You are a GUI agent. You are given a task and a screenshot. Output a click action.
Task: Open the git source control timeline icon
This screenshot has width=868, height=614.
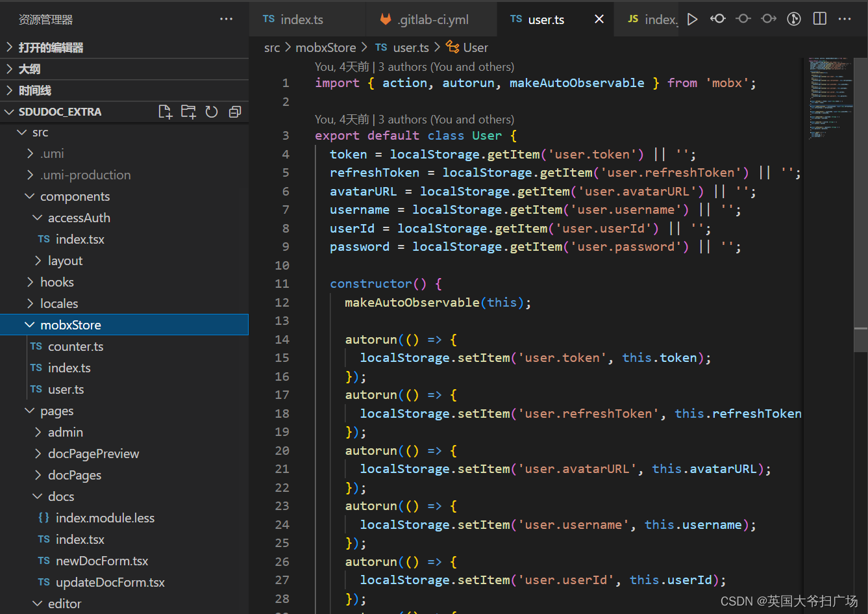[x=794, y=19]
